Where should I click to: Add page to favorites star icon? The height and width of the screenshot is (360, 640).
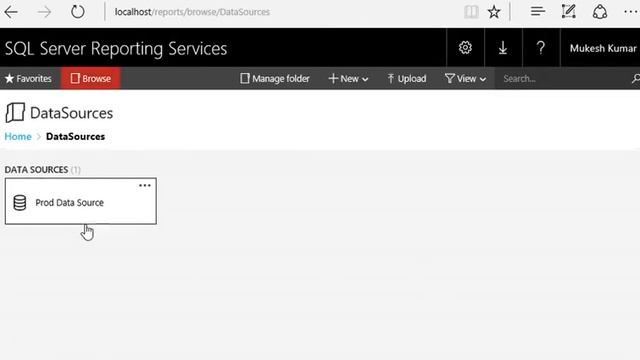point(494,12)
